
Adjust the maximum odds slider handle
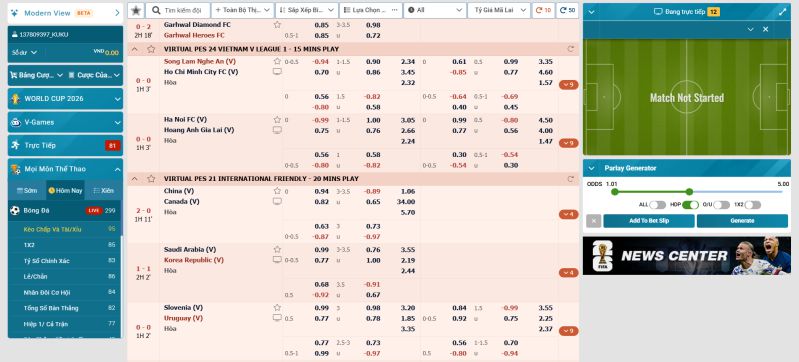(689, 192)
